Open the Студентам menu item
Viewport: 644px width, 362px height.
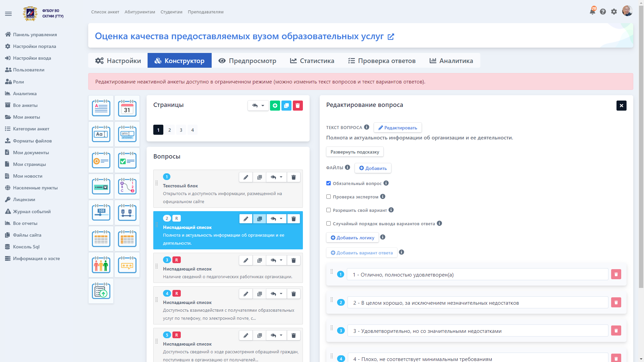171,12
